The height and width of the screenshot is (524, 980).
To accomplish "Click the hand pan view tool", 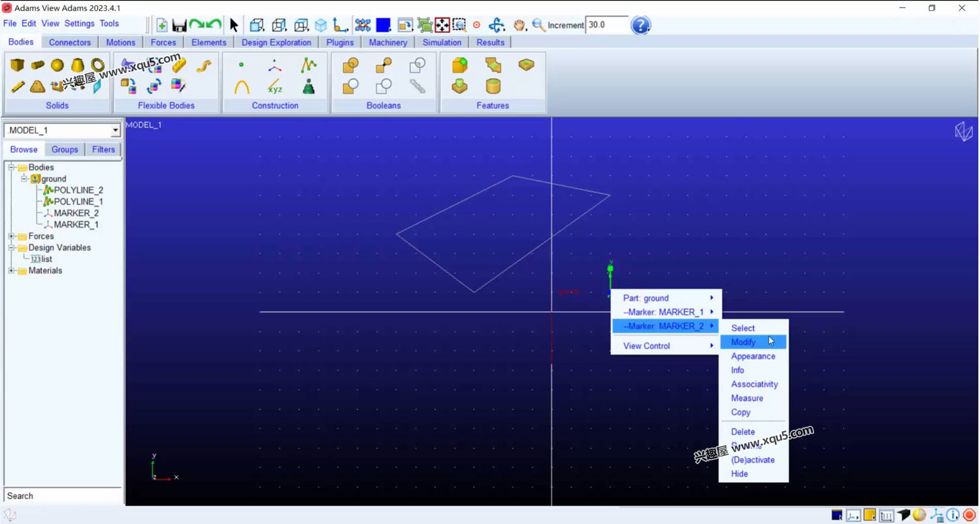I will [519, 25].
